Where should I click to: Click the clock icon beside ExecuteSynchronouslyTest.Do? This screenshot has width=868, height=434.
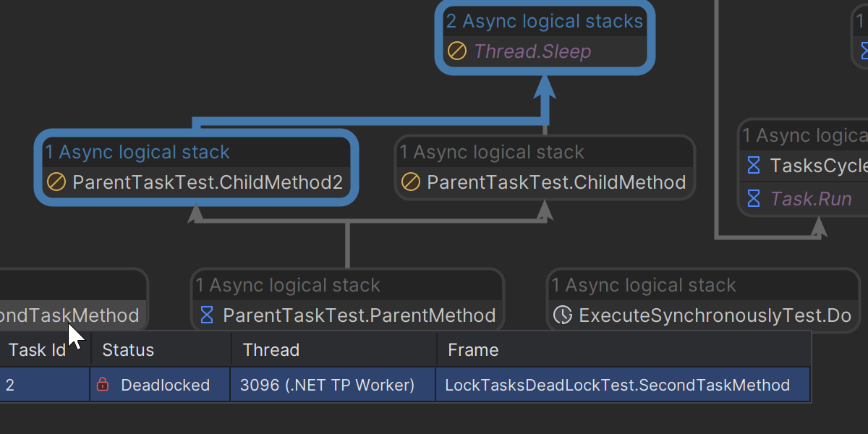tap(563, 315)
